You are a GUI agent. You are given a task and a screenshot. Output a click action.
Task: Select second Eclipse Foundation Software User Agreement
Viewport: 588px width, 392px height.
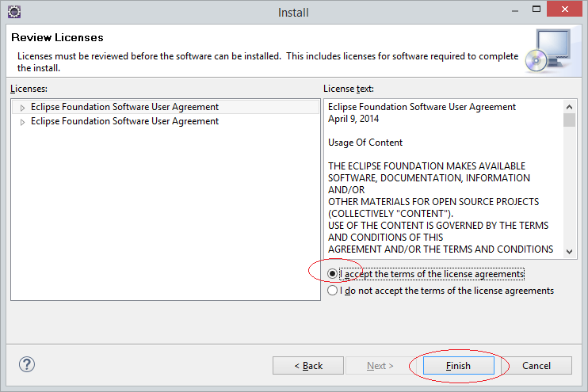(x=124, y=121)
